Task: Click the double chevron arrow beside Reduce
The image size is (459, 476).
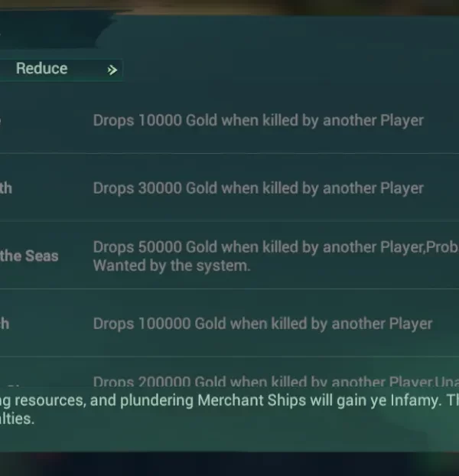Action: pyautogui.click(x=112, y=70)
